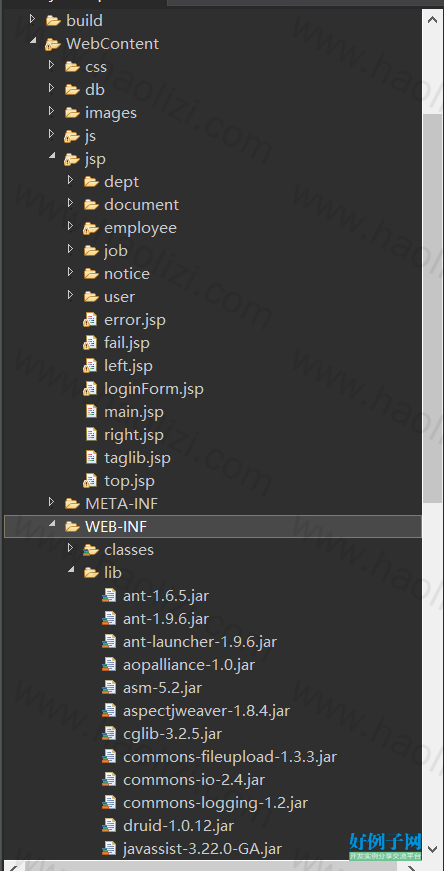444x871 pixels.
Task: Click the css folder icon
Action: click(72, 67)
